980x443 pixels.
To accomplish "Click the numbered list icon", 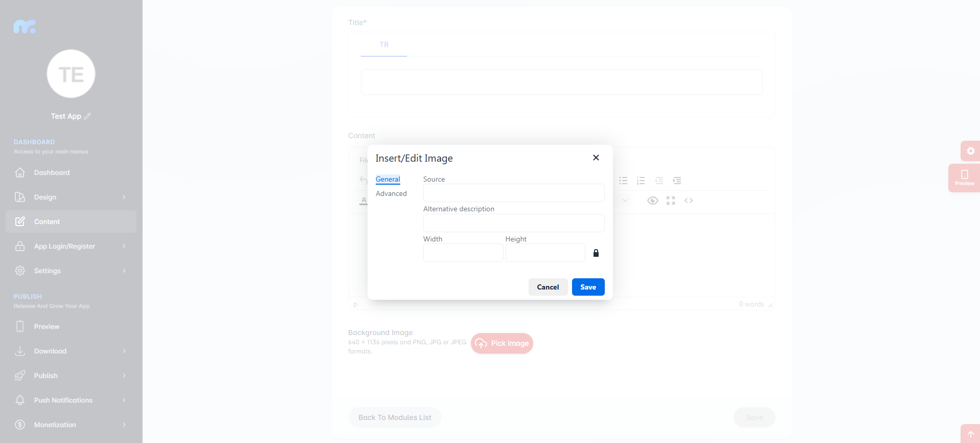I will click(641, 181).
